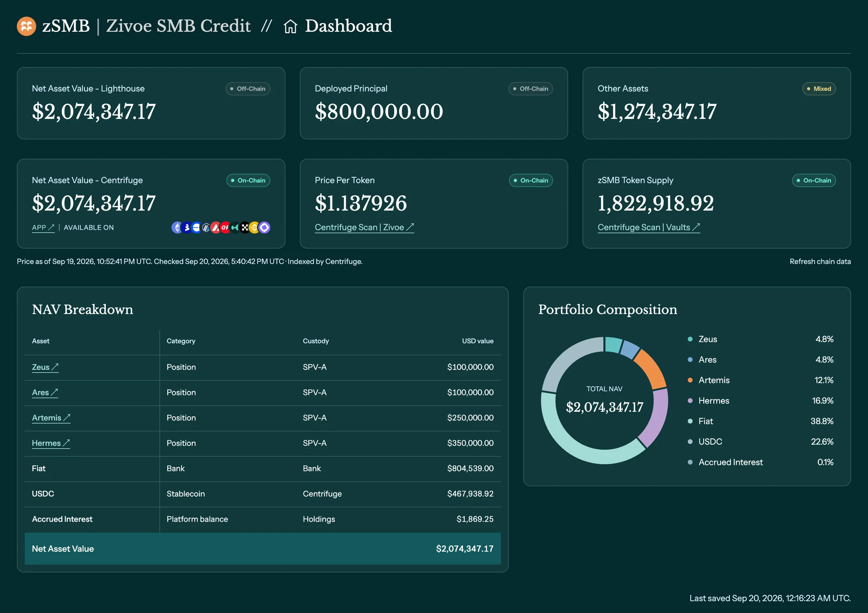
Task: Click the Platform balance category cell
Action: (x=197, y=519)
